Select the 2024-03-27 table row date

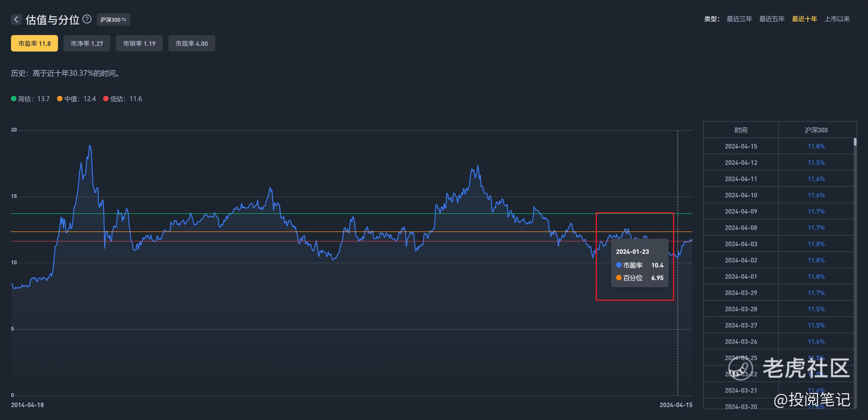(x=741, y=325)
